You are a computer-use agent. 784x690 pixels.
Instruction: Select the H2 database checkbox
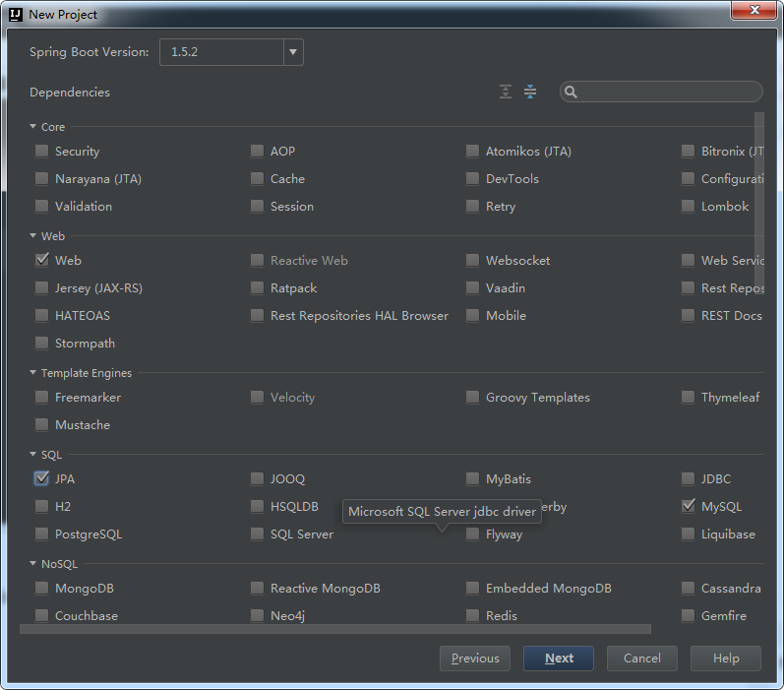tap(41, 506)
